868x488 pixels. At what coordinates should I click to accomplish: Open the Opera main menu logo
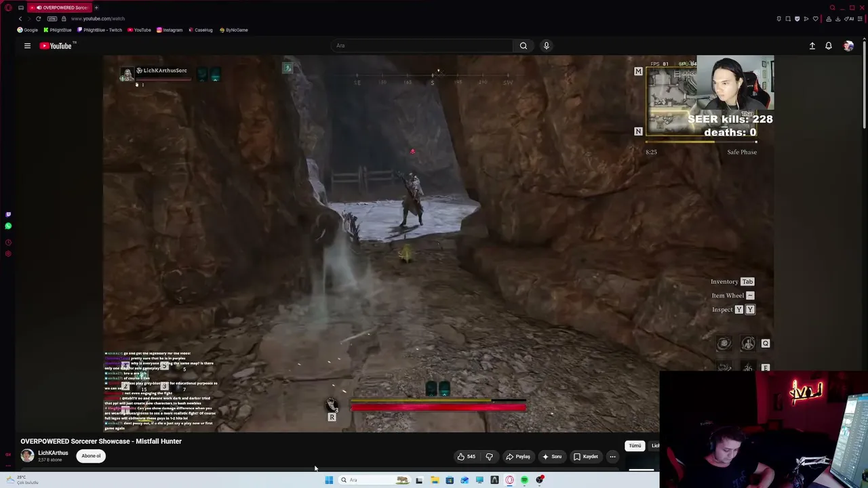click(x=8, y=7)
